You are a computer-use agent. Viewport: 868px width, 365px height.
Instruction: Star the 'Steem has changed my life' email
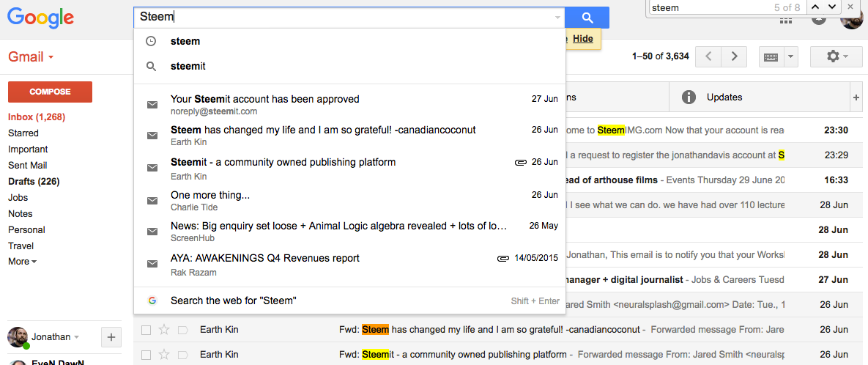(x=164, y=330)
